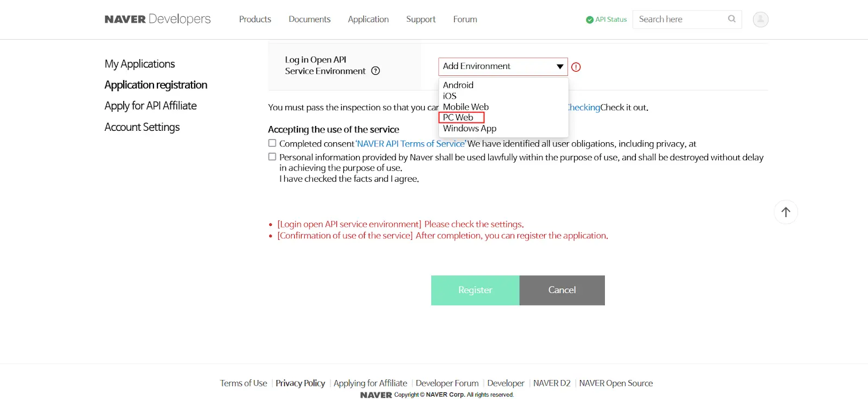Open the footer Developer link
Image resolution: width=868 pixels, height=399 pixels.
coord(506,383)
